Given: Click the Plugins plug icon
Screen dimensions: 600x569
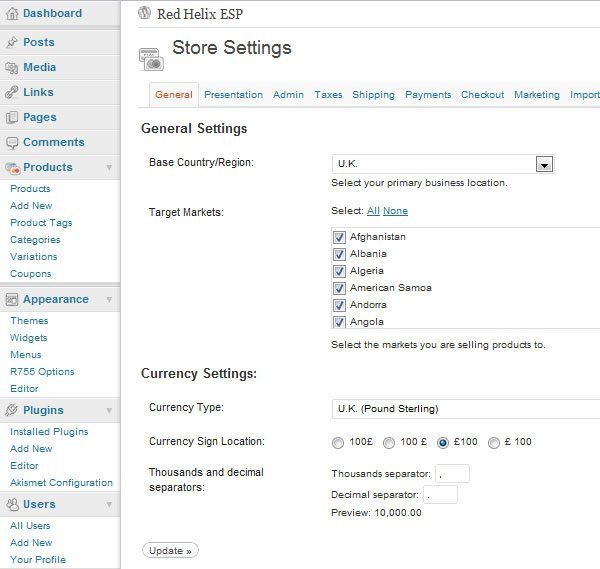Looking at the screenshot, I should point(12,410).
